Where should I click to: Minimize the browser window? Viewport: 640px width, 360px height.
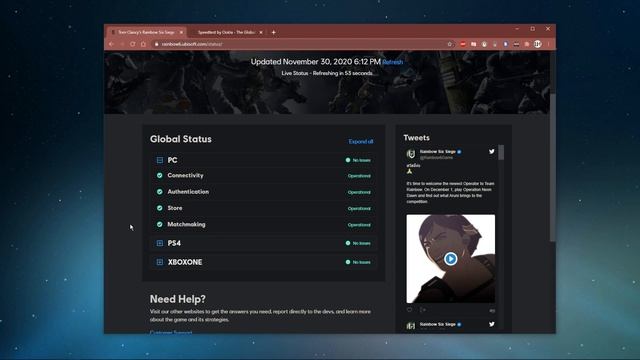[x=517, y=29]
